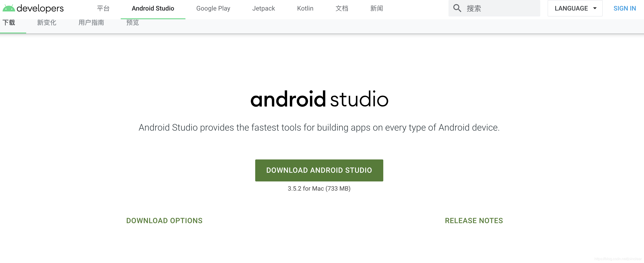Click the DOWNLOAD ANDROID STUDIO button
Image resolution: width=644 pixels, height=263 pixels.
[x=319, y=170]
